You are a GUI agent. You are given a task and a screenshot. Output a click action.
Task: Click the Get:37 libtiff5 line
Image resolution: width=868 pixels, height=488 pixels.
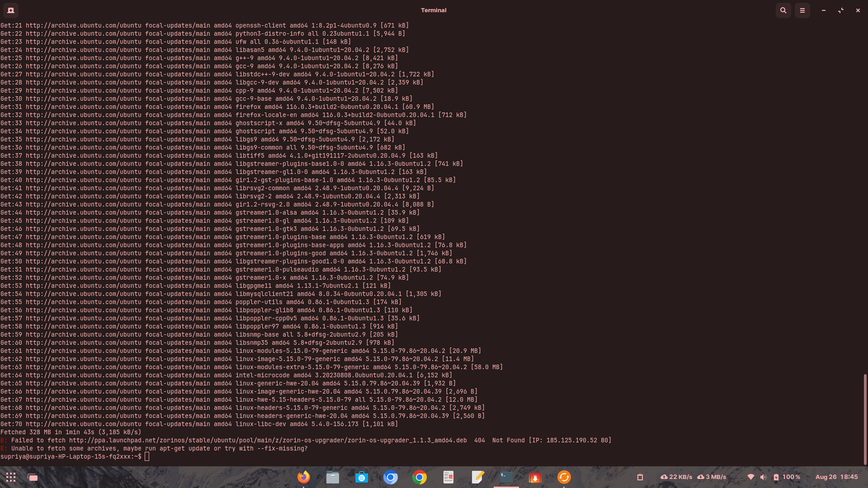(x=219, y=156)
